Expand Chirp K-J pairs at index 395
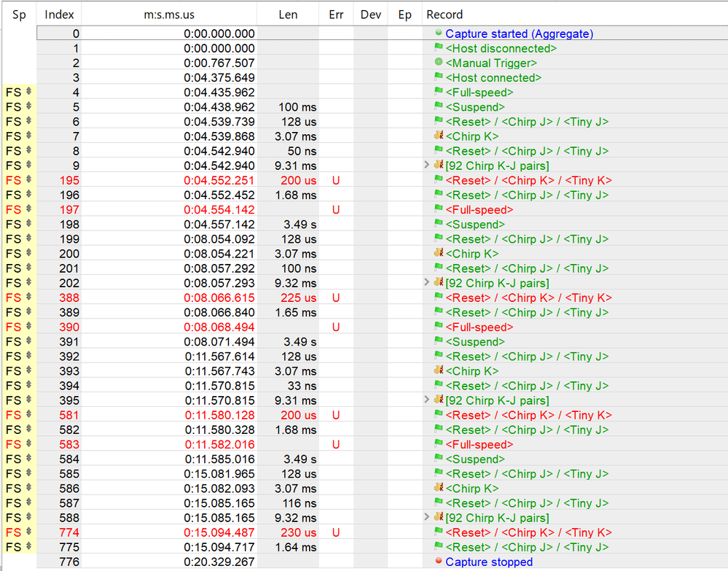This screenshot has width=728, height=571. [427, 400]
